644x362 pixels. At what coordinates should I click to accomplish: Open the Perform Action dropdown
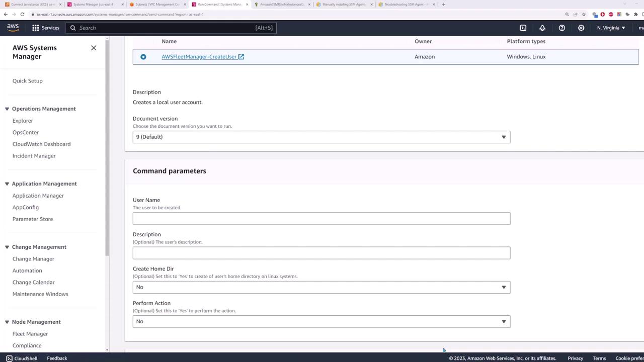[321, 321]
